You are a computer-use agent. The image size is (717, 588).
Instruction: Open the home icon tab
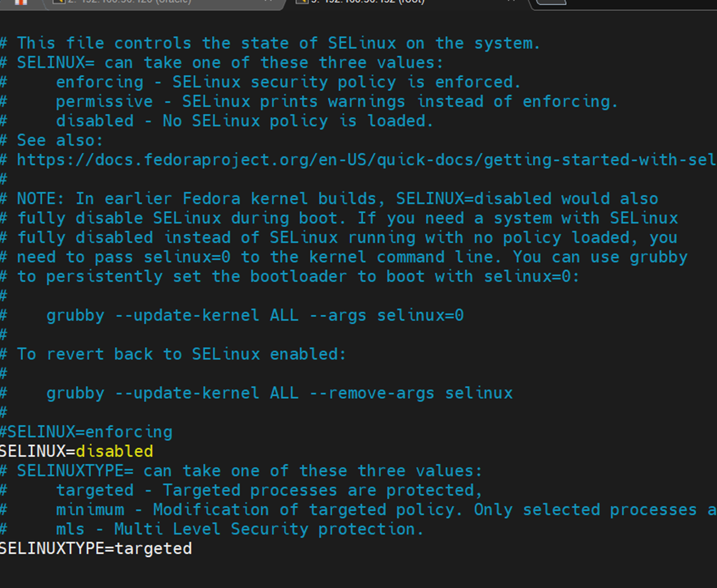click(x=21, y=2)
